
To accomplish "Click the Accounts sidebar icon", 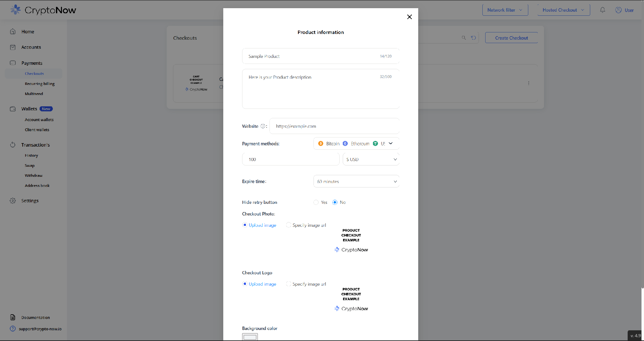I will tap(13, 47).
